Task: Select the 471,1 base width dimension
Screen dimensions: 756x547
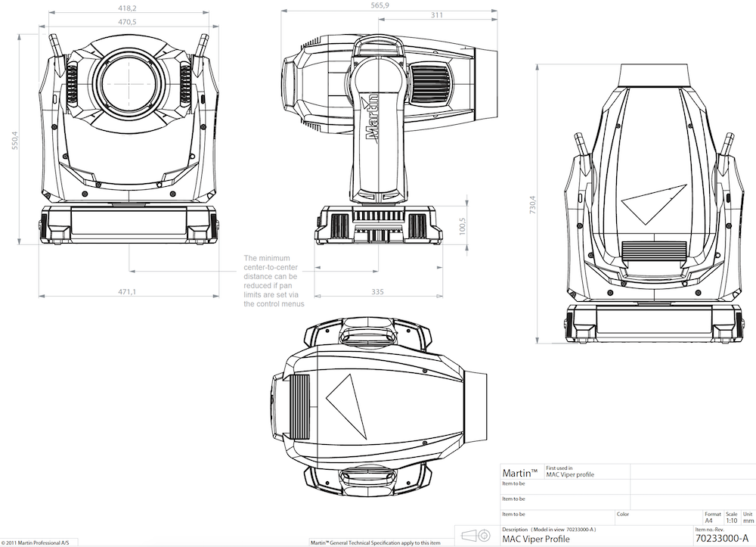Action: point(127,291)
